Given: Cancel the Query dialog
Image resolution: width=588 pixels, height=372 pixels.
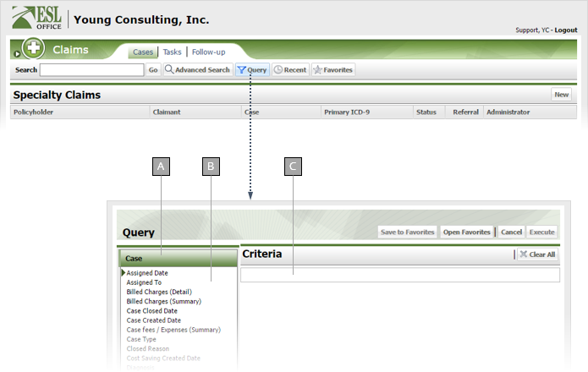Looking at the screenshot, I should pyautogui.click(x=511, y=232).
